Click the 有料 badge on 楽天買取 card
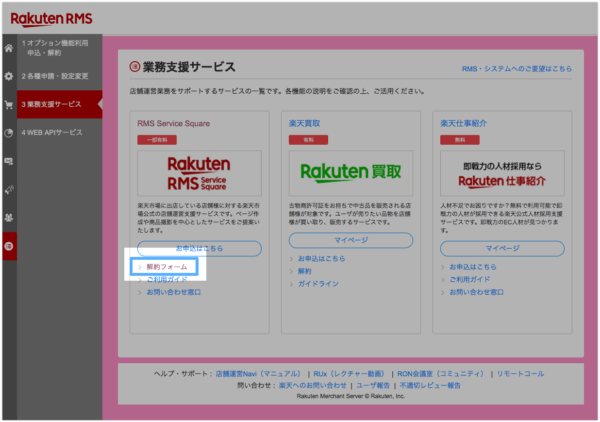 [x=308, y=140]
